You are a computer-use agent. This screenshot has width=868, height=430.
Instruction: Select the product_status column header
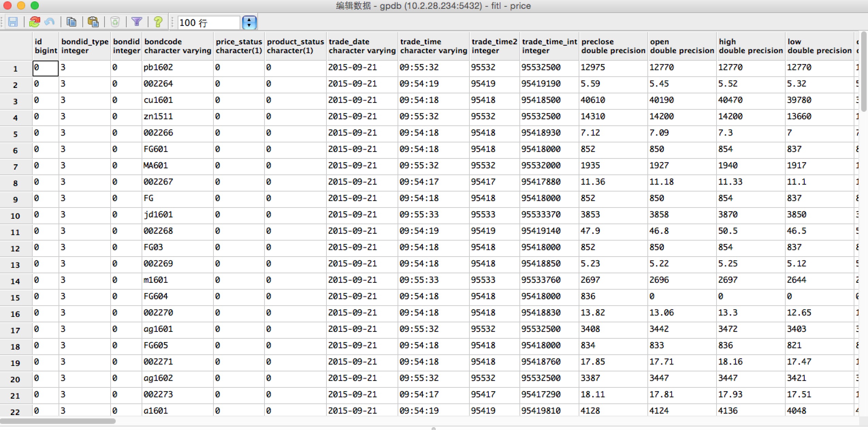[x=295, y=46]
